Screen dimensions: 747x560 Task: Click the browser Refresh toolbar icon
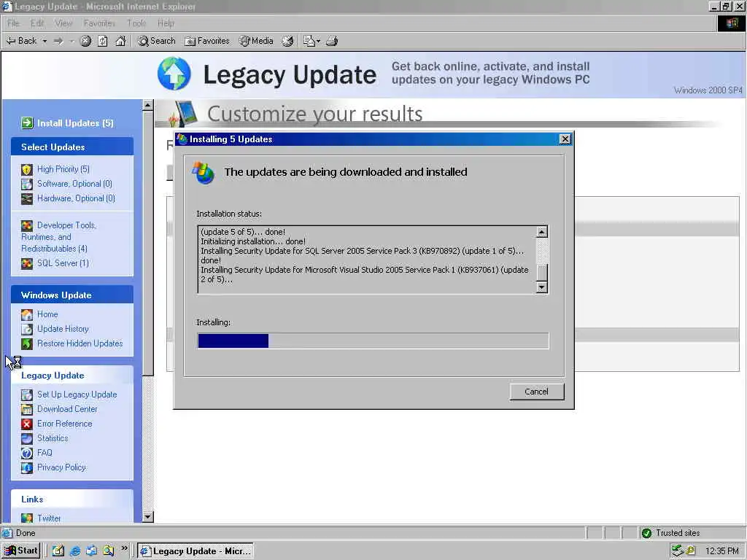click(x=103, y=41)
